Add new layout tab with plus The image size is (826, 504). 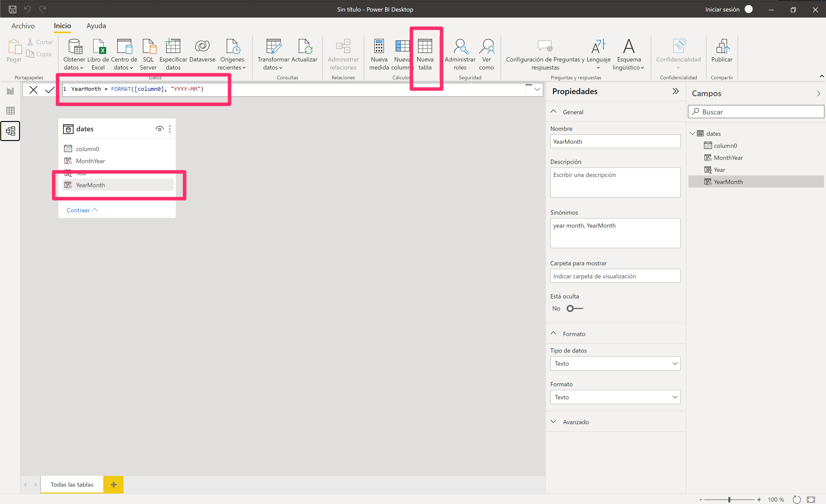[x=114, y=485]
